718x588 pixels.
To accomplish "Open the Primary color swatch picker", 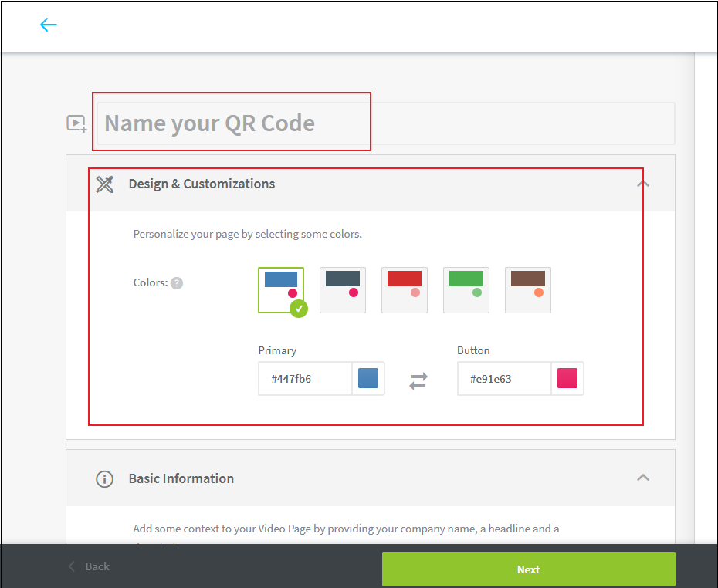I will point(368,378).
